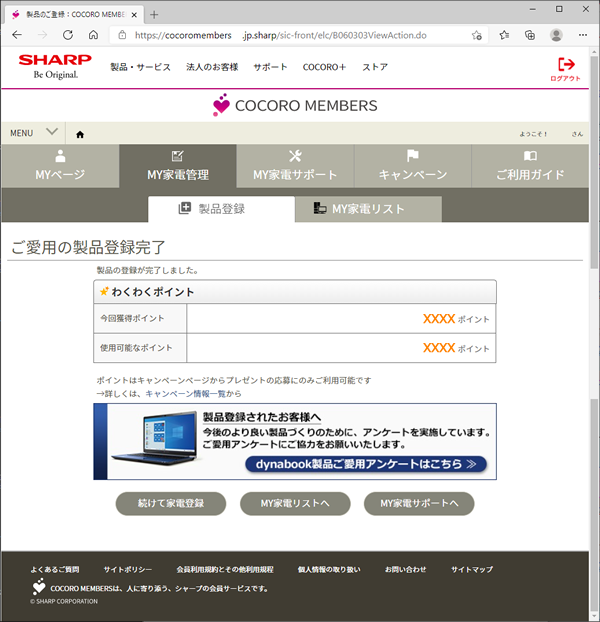The height and width of the screenshot is (622, 600).
Task: Close the COCORO MEMBERS browser tab
Action: tap(134, 15)
